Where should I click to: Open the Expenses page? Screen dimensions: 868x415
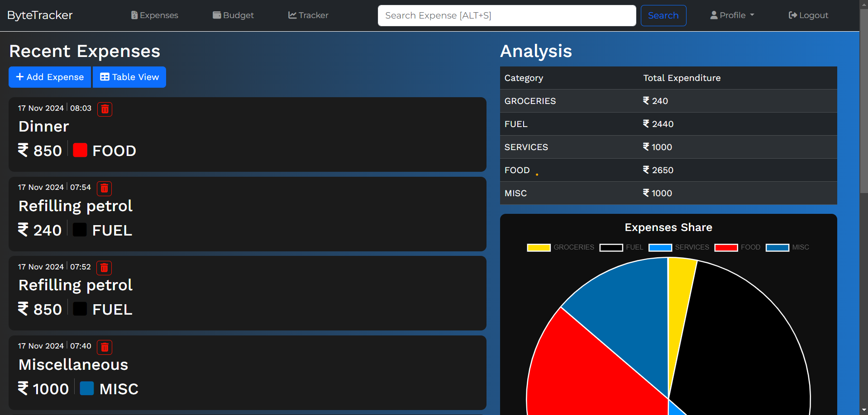point(155,15)
